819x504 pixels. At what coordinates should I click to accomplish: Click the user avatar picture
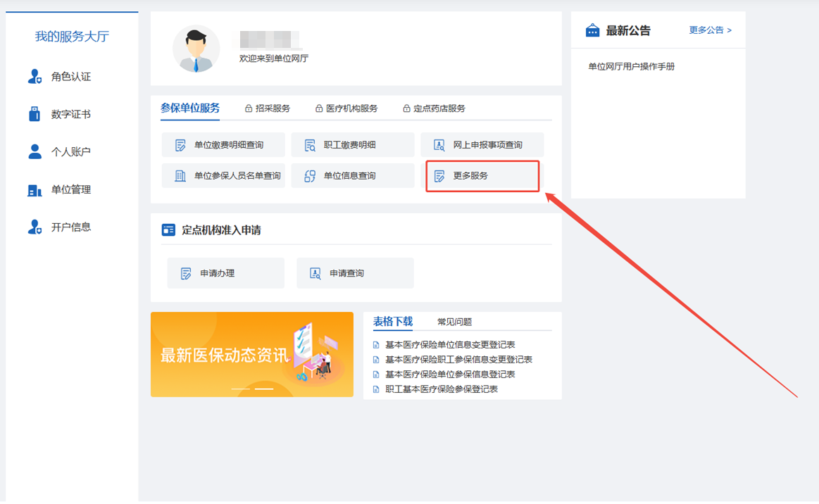tap(196, 49)
